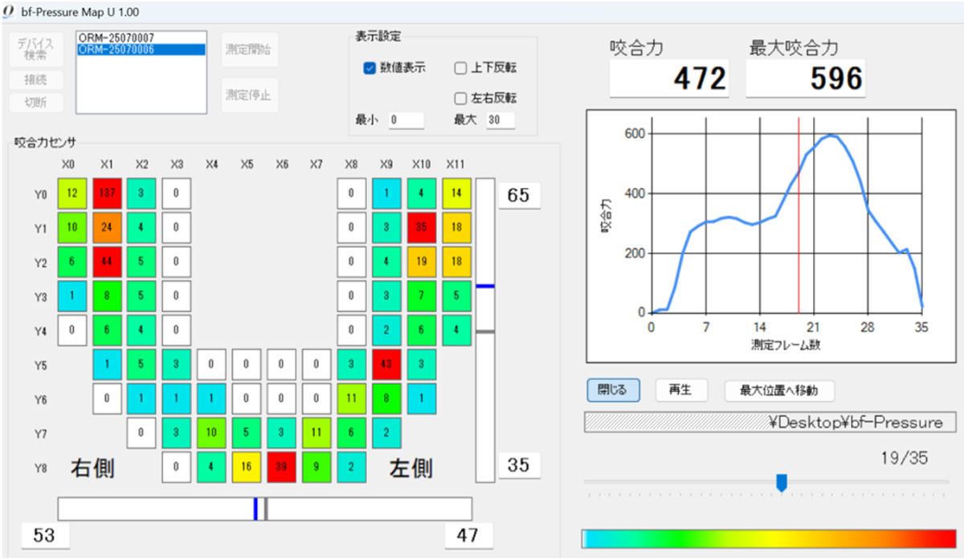
Task: Enable the 左右反転 flip option
Action: [461, 98]
